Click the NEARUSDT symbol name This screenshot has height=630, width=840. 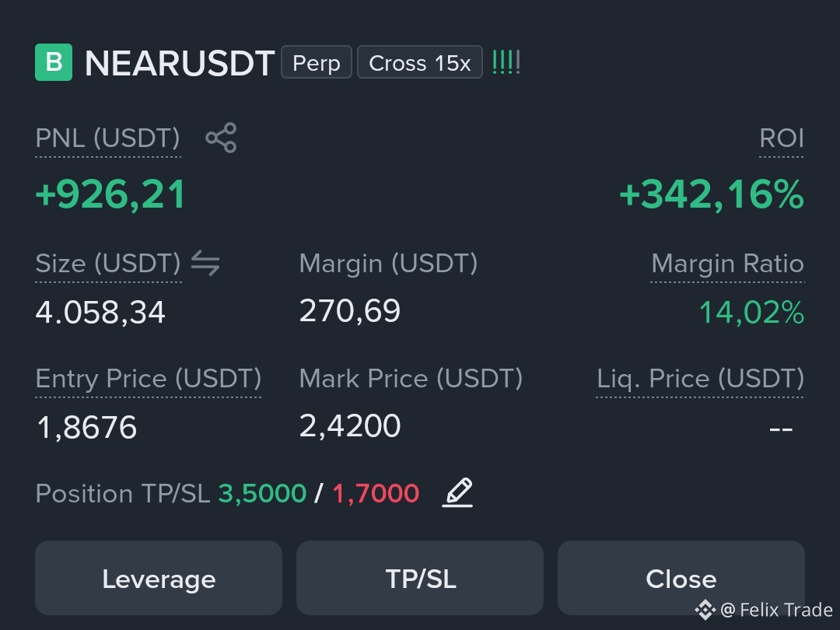(180, 63)
